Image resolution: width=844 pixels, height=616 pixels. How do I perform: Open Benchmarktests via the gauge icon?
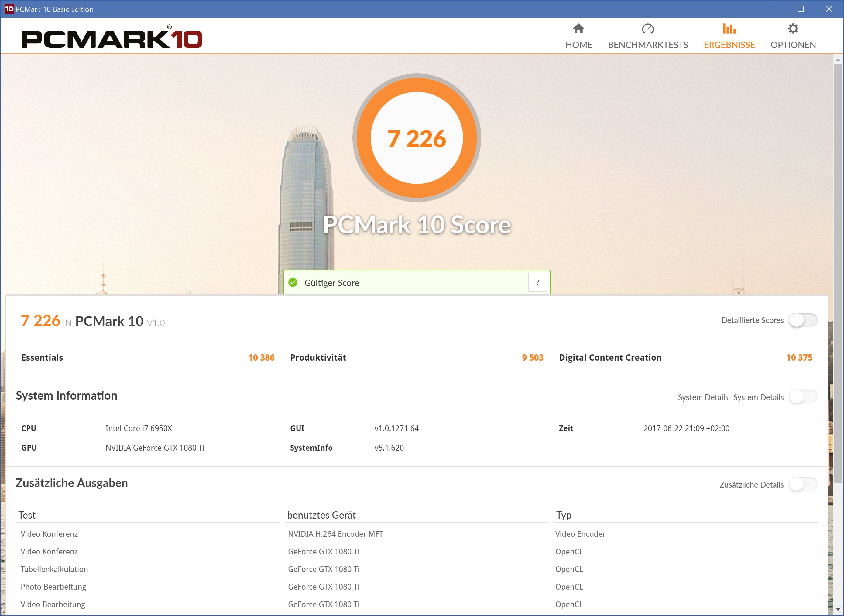[648, 29]
